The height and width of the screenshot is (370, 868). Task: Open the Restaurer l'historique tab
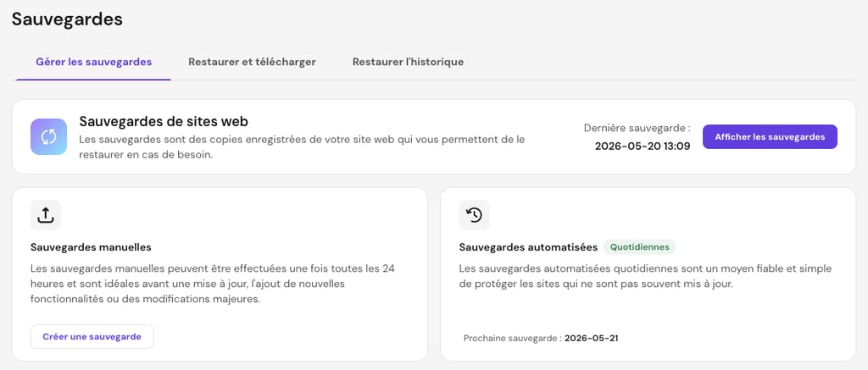tap(408, 62)
